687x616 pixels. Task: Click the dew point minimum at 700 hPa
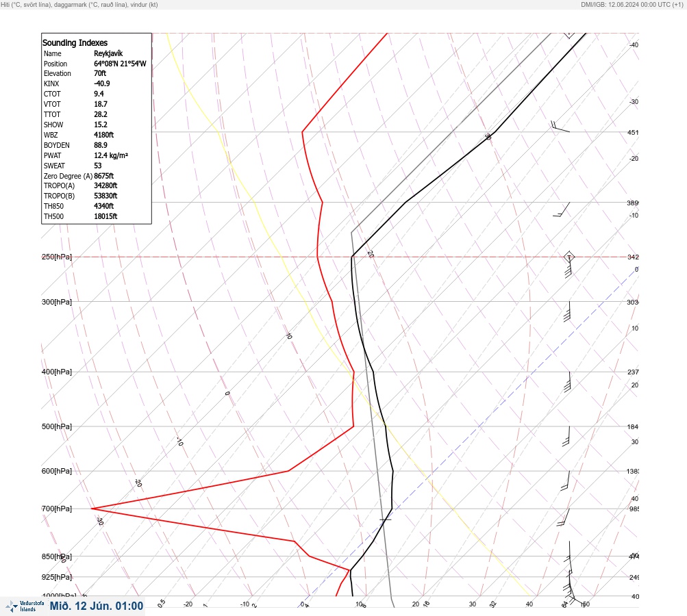[92, 509]
